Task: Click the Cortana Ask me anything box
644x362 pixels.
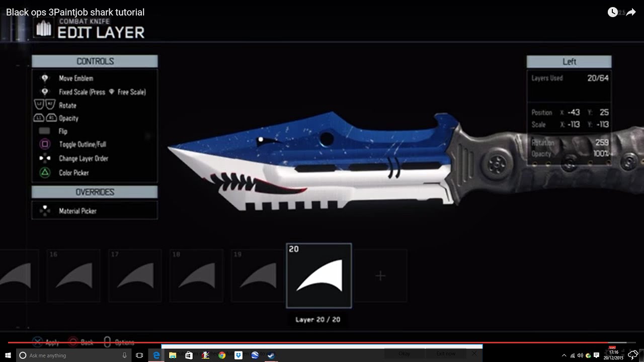Action: click(x=73, y=355)
